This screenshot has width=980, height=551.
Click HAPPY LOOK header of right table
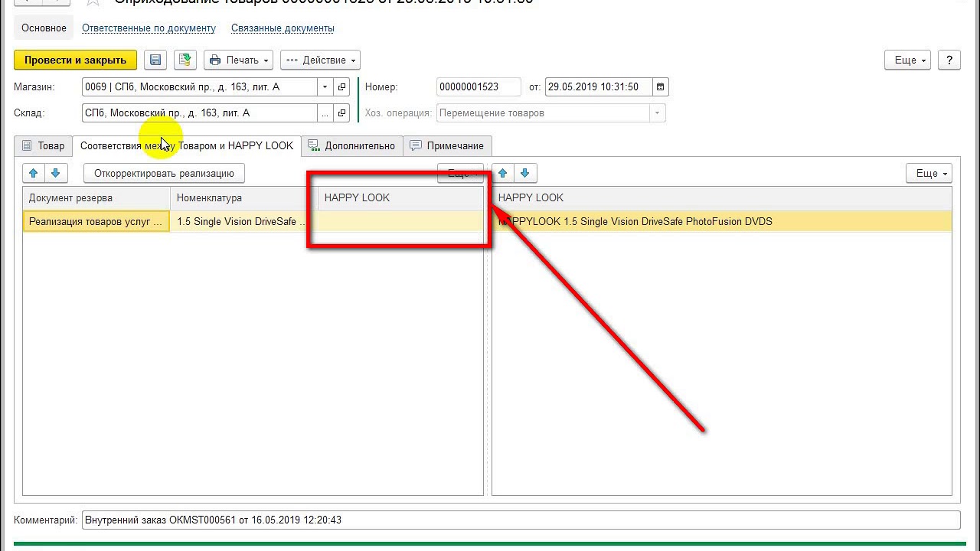point(722,198)
